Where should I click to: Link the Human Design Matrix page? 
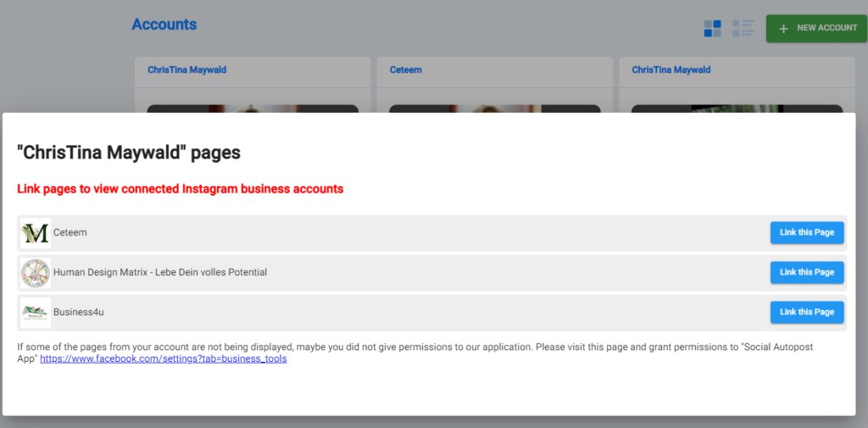pyautogui.click(x=806, y=273)
